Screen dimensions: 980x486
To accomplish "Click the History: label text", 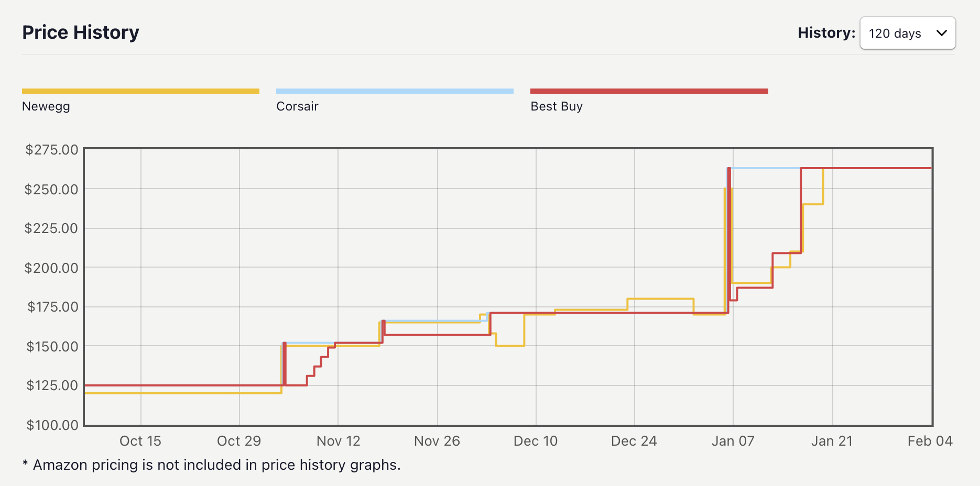I will click(x=826, y=33).
